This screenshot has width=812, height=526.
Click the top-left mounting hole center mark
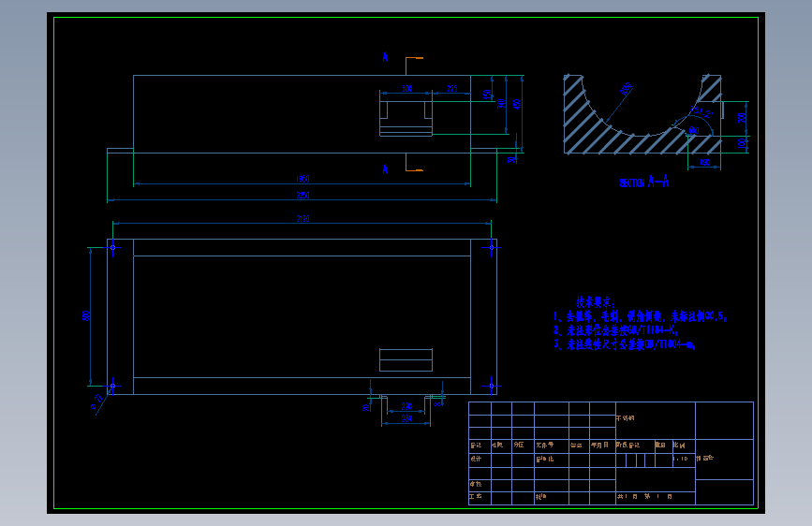[x=113, y=247]
